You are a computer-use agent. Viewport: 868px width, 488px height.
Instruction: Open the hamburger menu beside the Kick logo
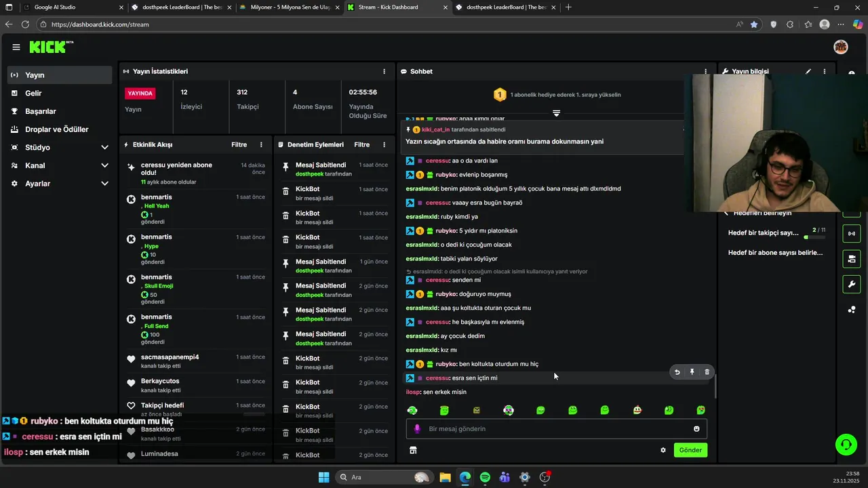(16, 47)
